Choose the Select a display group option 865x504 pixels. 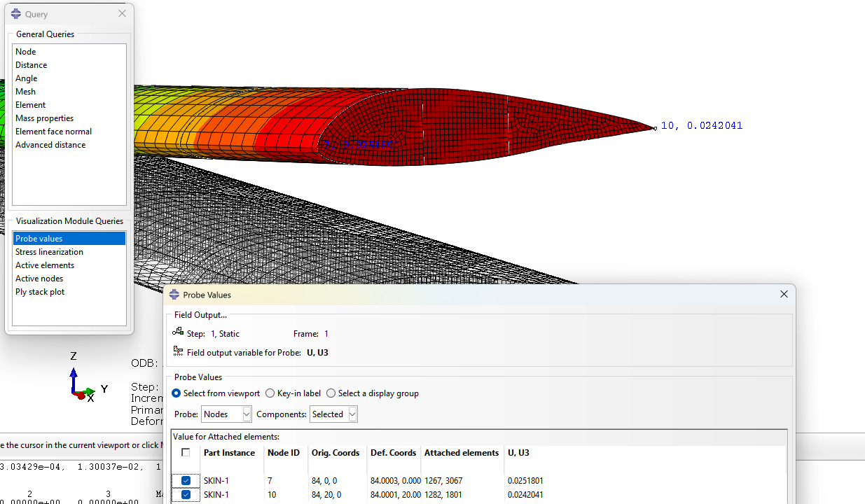331,393
